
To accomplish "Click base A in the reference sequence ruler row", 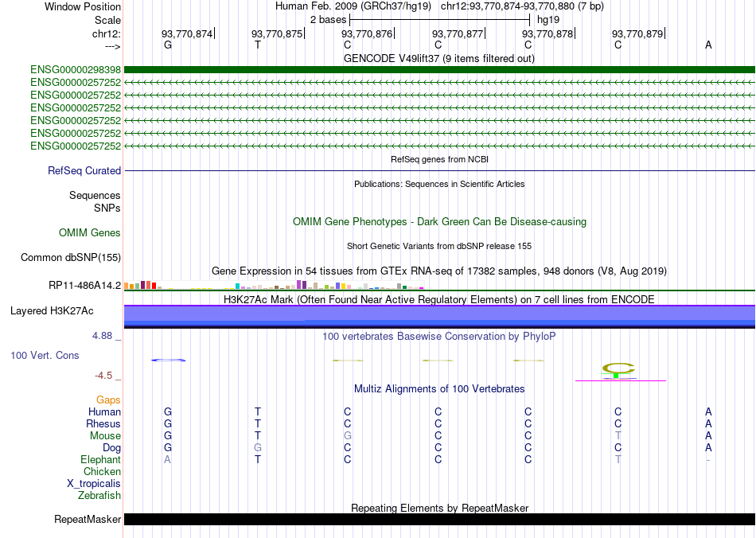I will (x=708, y=45).
